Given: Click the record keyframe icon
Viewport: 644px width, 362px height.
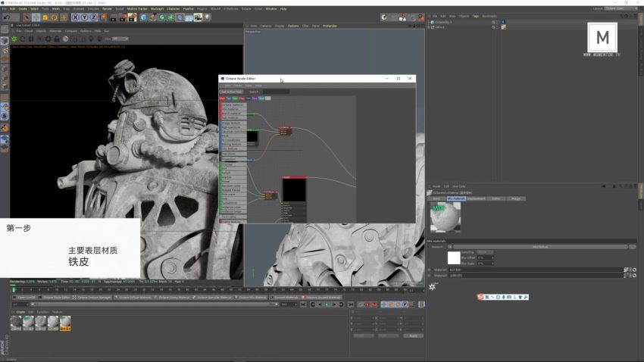Looking at the screenshot, I should click(x=360, y=304).
